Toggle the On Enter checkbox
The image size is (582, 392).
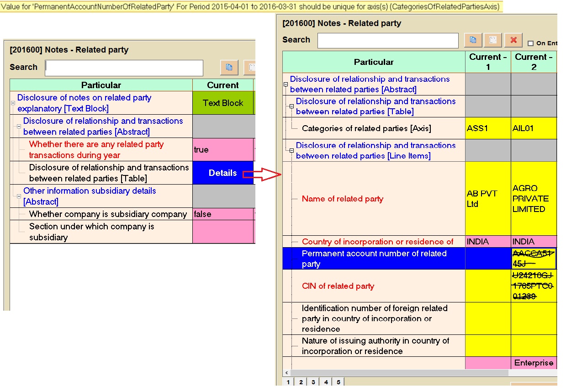[530, 43]
